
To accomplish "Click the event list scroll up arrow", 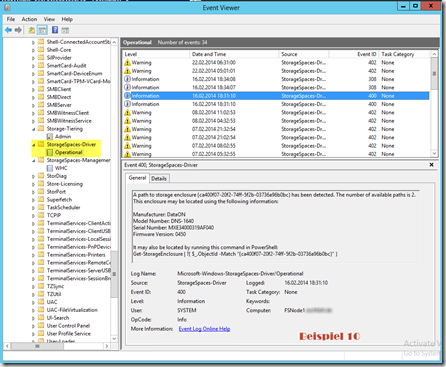I will [434, 54].
